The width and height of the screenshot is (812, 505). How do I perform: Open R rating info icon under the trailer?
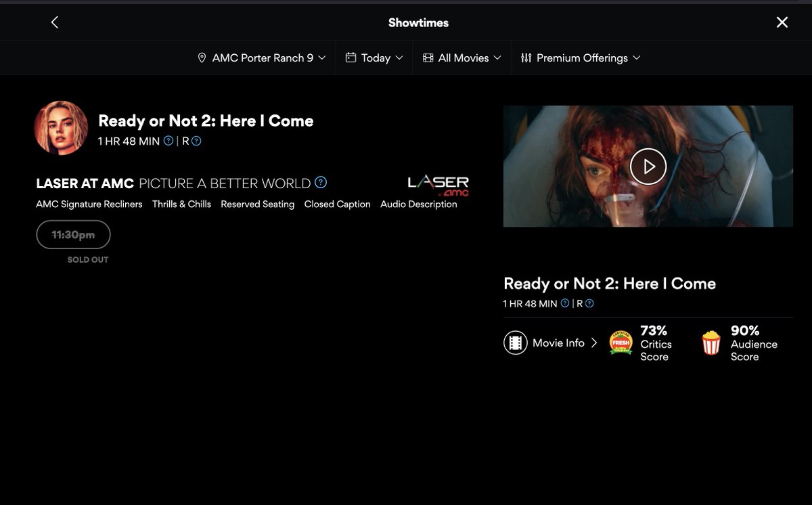(589, 303)
